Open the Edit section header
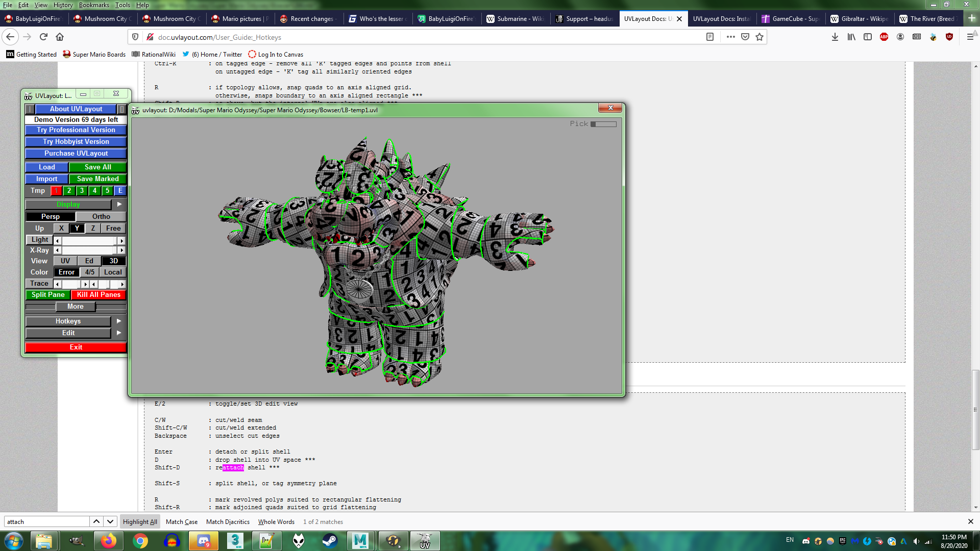The width and height of the screenshot is (980, 551). tap(68, 333)
